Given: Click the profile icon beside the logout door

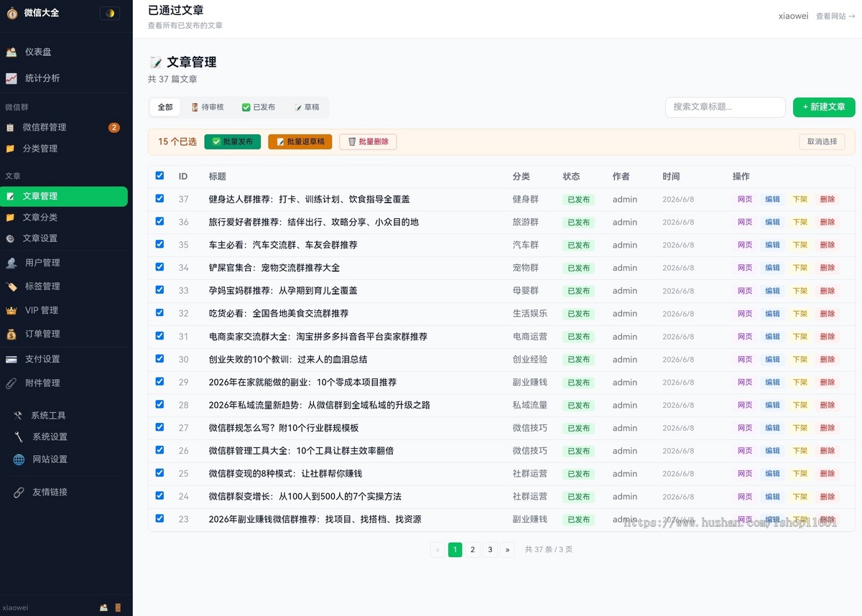Looking at the screenshot, I should 104,607.
